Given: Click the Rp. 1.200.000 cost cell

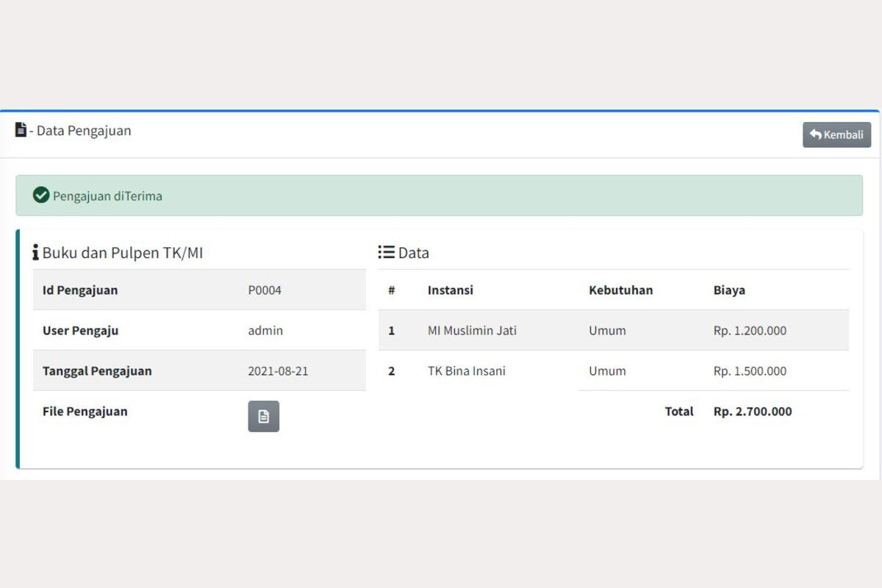Looking at the screenshot, I should 749,331.
